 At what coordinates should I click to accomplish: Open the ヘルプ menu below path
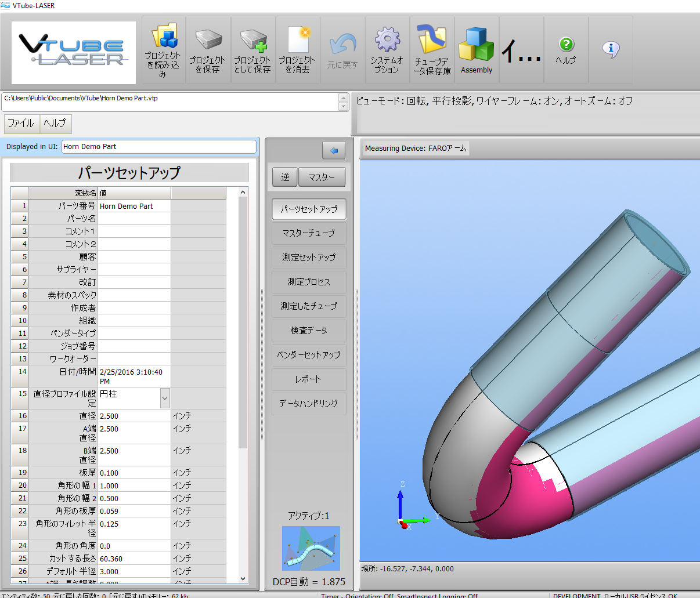[x=55, y=123]
